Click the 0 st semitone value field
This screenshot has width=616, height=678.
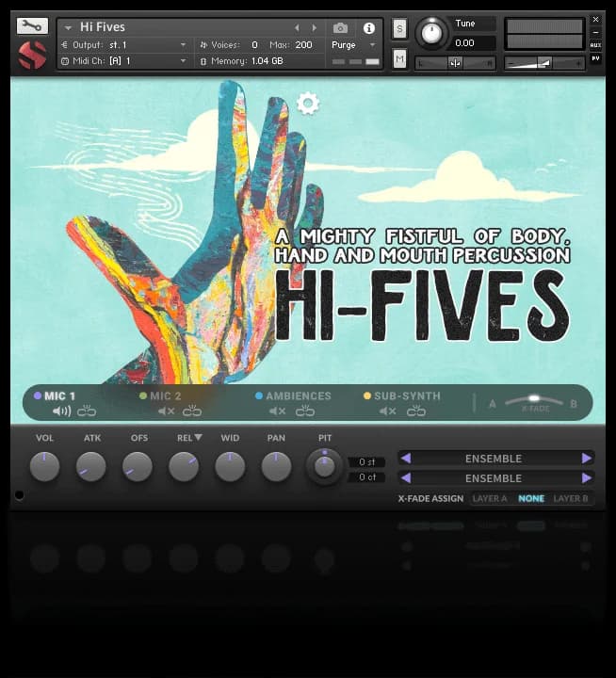pos(366,462)
